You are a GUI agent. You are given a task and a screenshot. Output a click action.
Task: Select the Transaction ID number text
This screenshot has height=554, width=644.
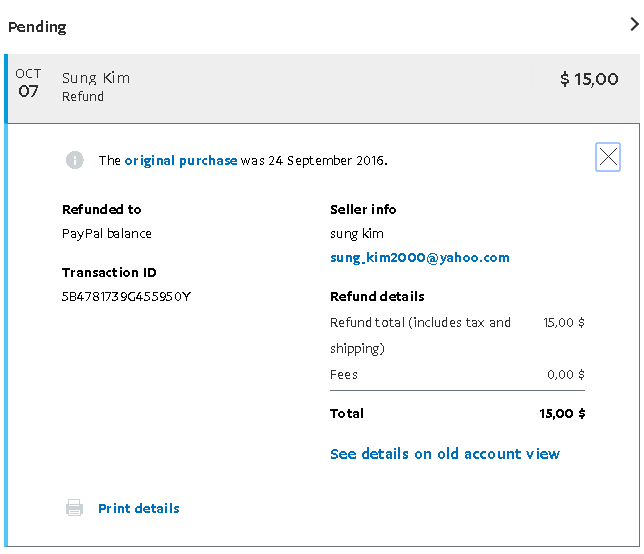point(126,296)
